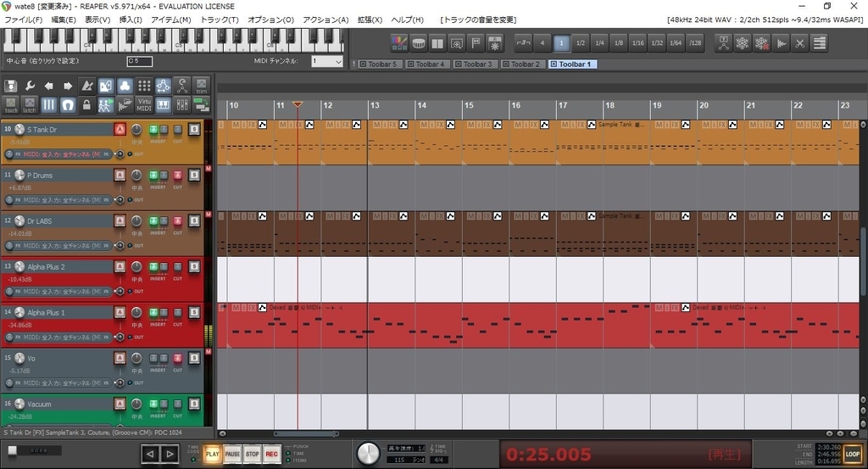Click the triplet grid icon
The height and width of the screenshot is (469, 868).
pyautogui.click(x=523, y=42)
